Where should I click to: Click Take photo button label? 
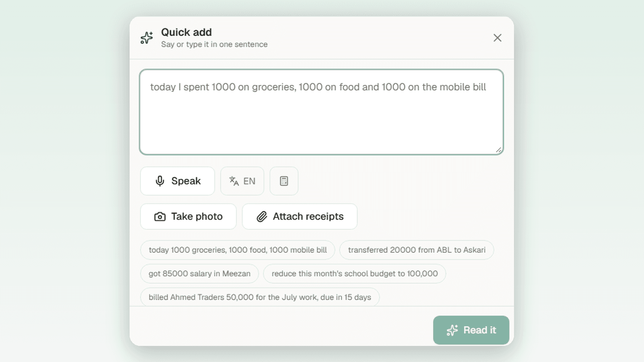(197, 216)
